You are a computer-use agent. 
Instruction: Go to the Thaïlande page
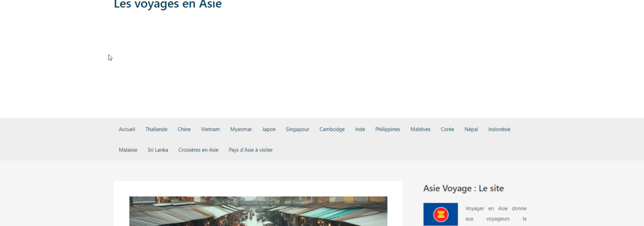pos(156,129)
